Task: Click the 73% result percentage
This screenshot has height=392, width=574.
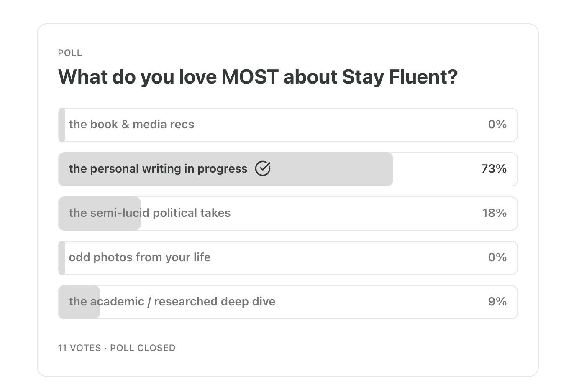Action: [x=494, y=169]
